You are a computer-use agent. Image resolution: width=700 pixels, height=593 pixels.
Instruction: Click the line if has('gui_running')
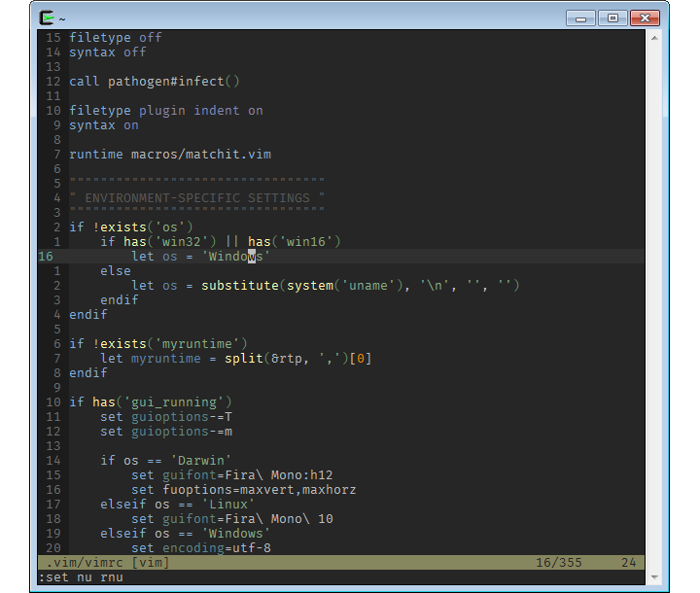tap(151, 401)
